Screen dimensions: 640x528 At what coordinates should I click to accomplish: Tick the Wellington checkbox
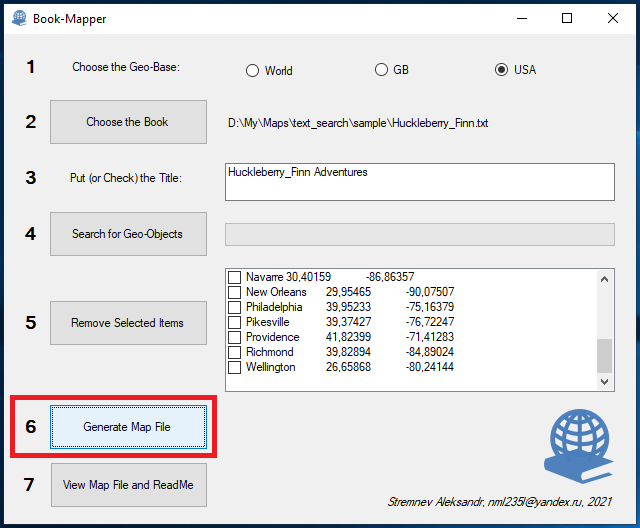click(x=234, y=367)
